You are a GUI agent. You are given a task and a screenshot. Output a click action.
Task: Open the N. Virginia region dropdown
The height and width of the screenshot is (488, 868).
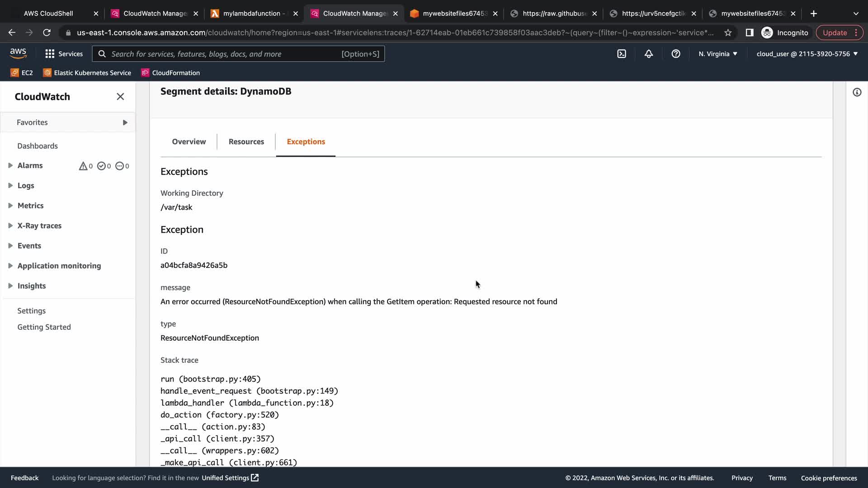pos(717,54)
